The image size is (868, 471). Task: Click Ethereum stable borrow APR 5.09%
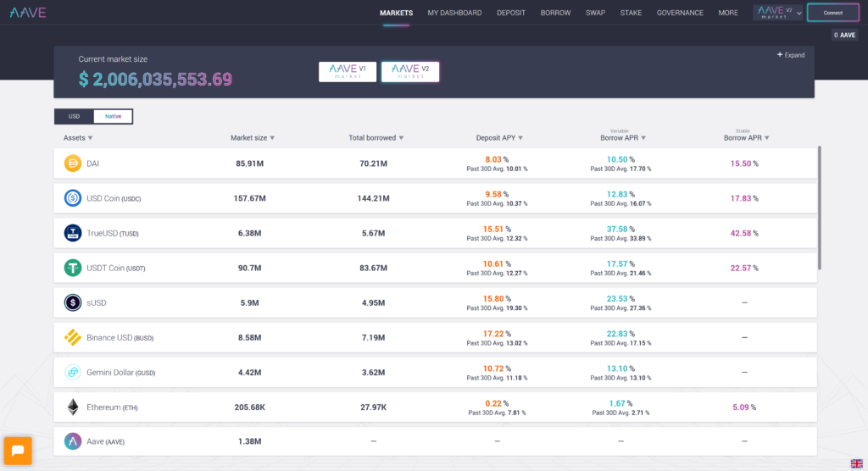(744, 407)
